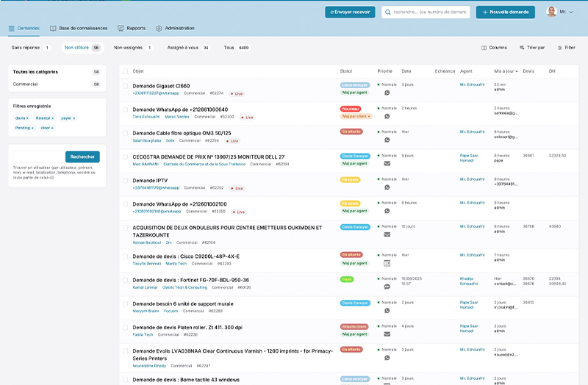Click the search magnifier icon in top bar
This screenshot has width=588, height=385.
387,12
